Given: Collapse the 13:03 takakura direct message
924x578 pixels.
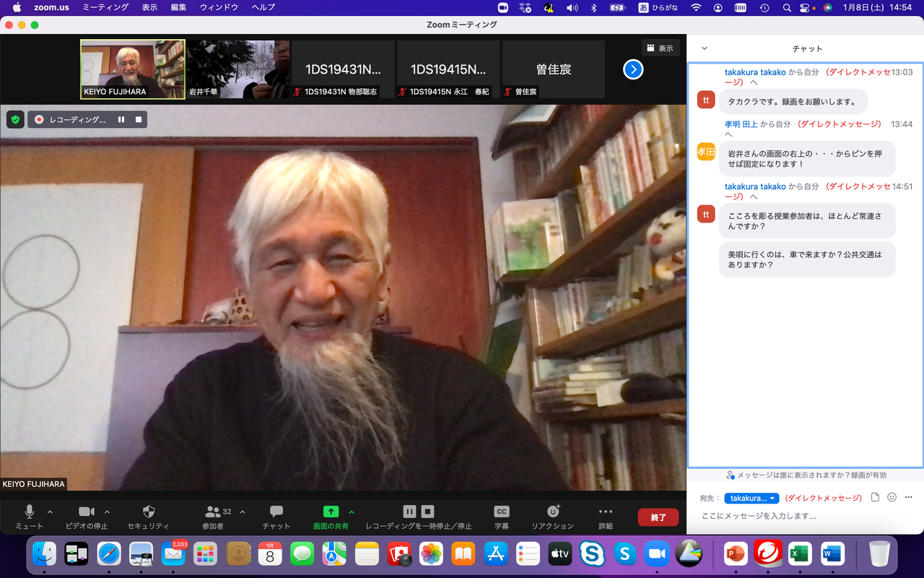Looking at the screenshot, I should pos(754,83).
